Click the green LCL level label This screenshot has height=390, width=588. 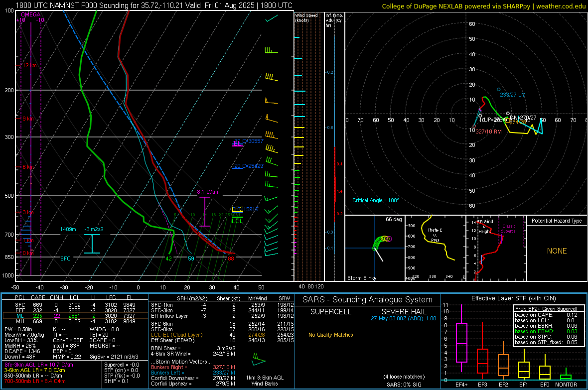pyautogui.click(x=237, y=221)
